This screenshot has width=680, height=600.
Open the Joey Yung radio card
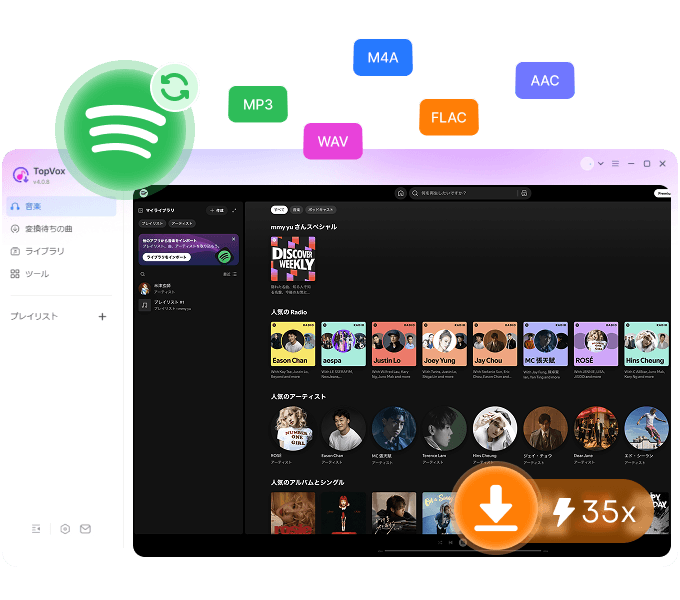[445, 344]
